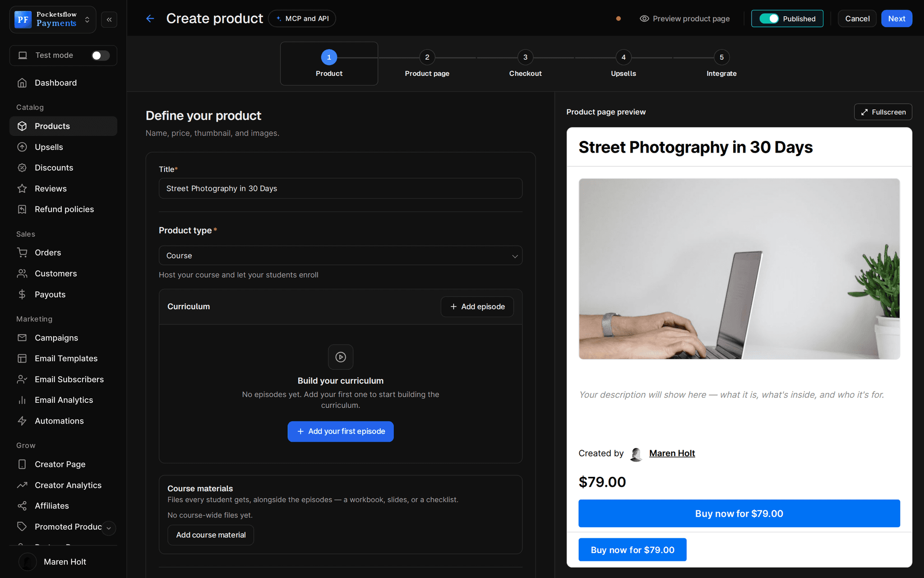Viewport: 924px width, 578px height.
Task: Click the Title input field
Action: 341,188
